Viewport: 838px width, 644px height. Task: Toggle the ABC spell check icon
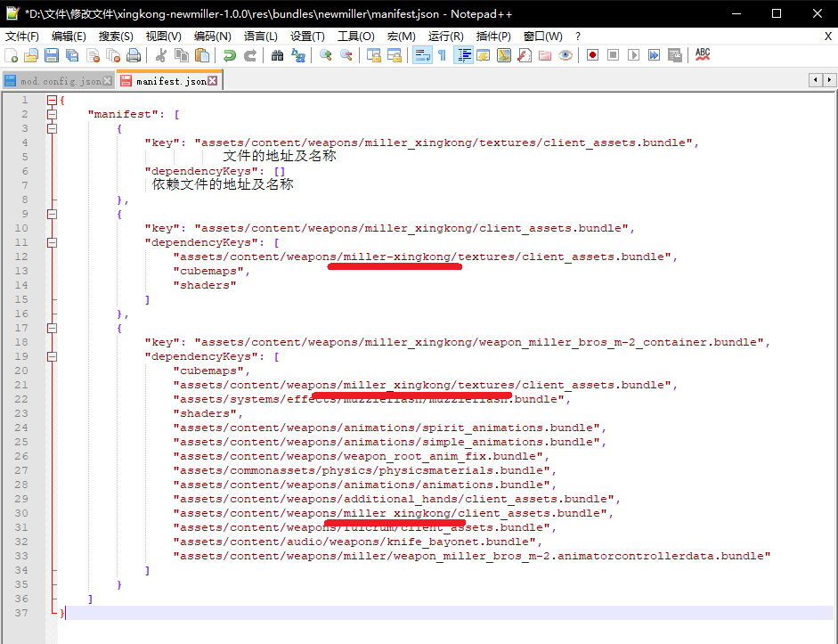pyautogui.click(x=703, y=55)
